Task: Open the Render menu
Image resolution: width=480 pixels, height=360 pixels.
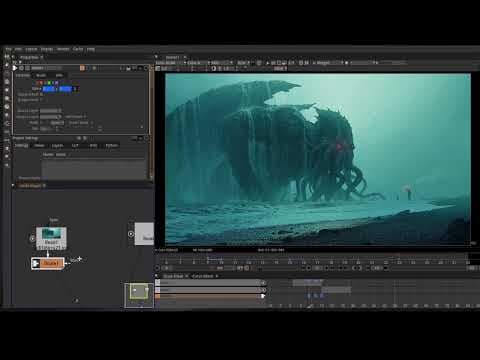Action: tap(63, 49)
